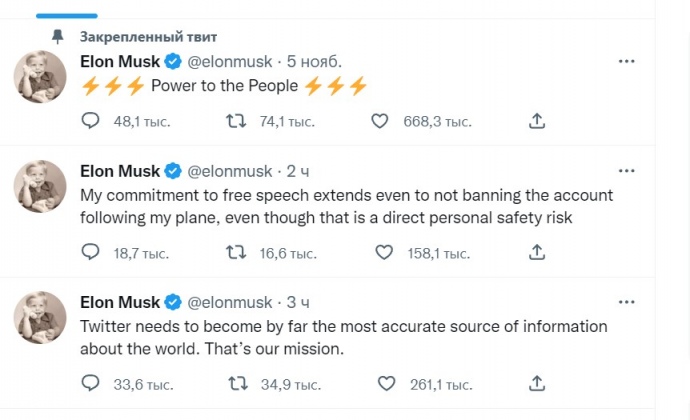Like the tweet about following my plane

(x=383, y=253)
